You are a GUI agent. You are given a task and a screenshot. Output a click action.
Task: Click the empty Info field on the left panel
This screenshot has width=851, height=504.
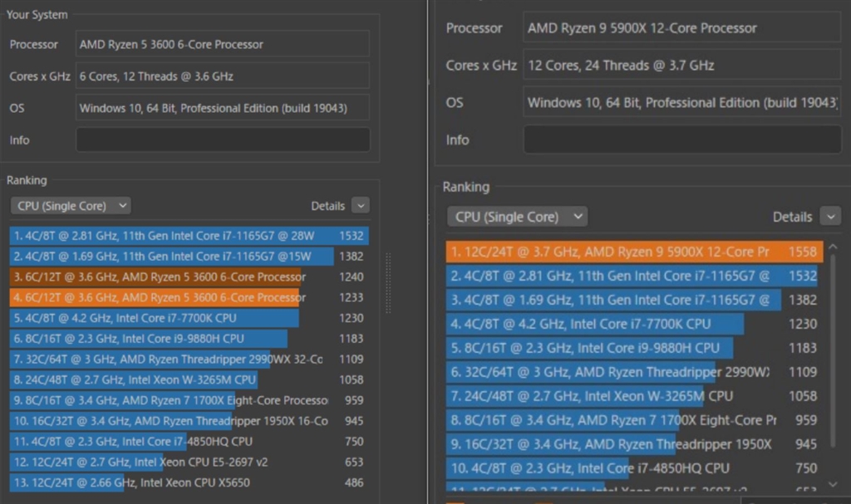click(222, 139)
